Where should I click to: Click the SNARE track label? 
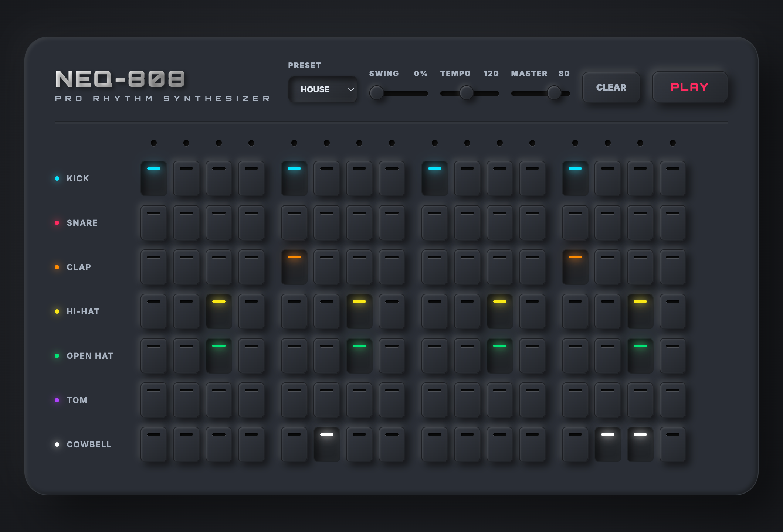coord(82,223)
